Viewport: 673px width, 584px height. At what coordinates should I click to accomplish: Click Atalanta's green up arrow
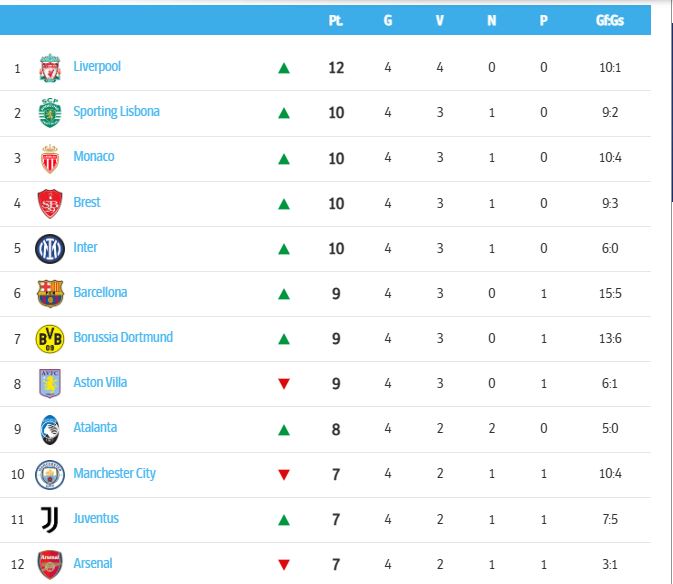pyautogui.click(x=284, y=430)
